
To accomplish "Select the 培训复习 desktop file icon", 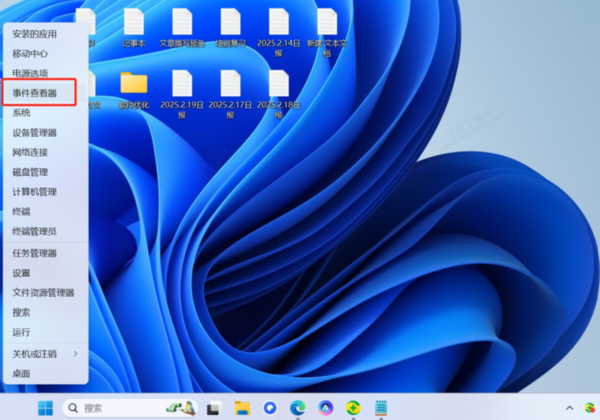I will (x=230, y=29).
